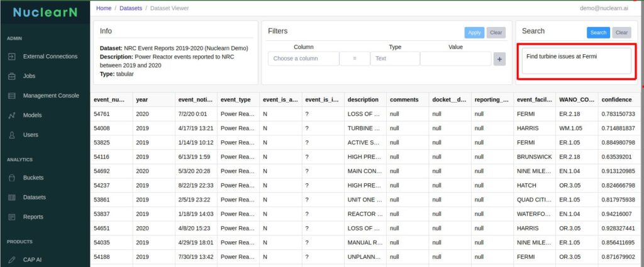This screenshot has width=644, height=267.
Task: Sort by year column header
Action: [x=153, y=99]
